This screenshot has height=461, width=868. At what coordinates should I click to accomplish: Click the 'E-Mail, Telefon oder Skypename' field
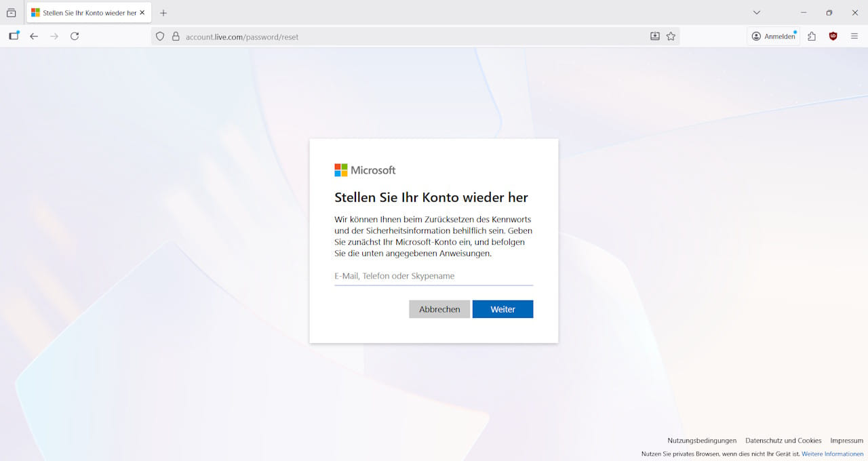[434, 276]
